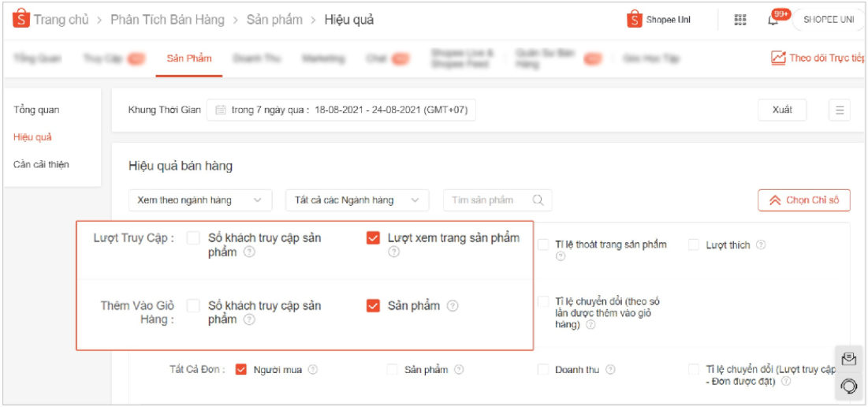Open the Theo dõi Trực tiếp link
The width and height of the screenshot is (868, 407).
point(818,58)
